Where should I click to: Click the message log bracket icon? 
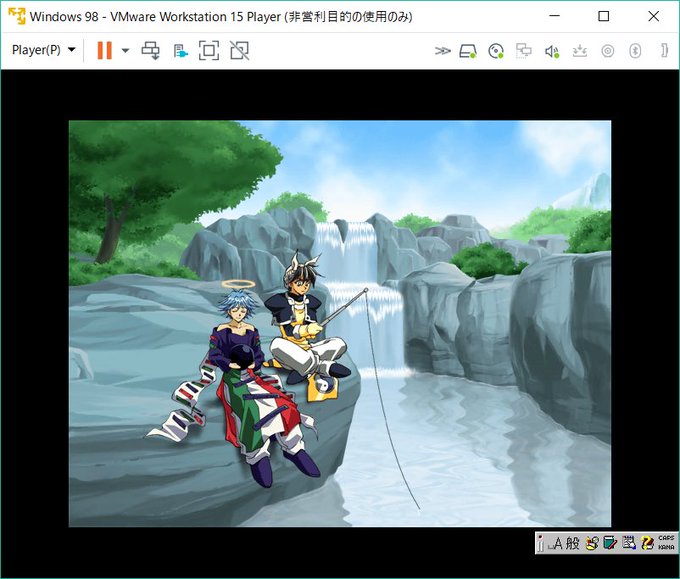(664, 51)
